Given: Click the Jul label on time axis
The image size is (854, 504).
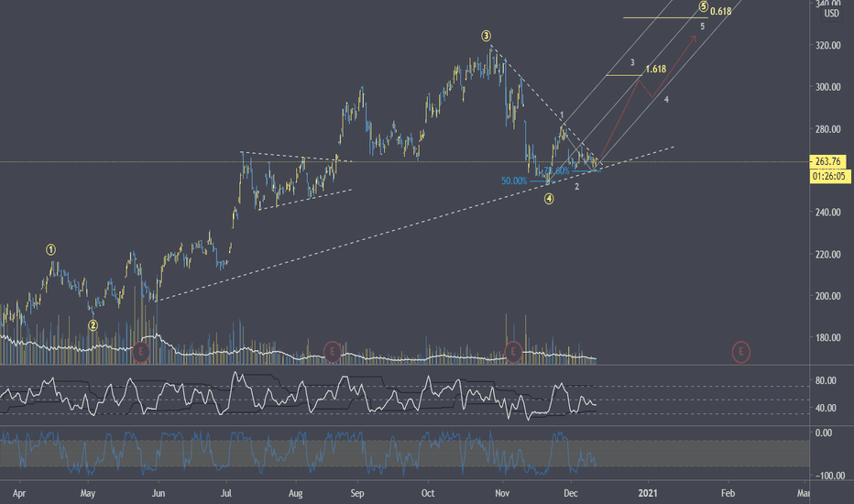Looking at the screenshot, I should pos(226,493).
